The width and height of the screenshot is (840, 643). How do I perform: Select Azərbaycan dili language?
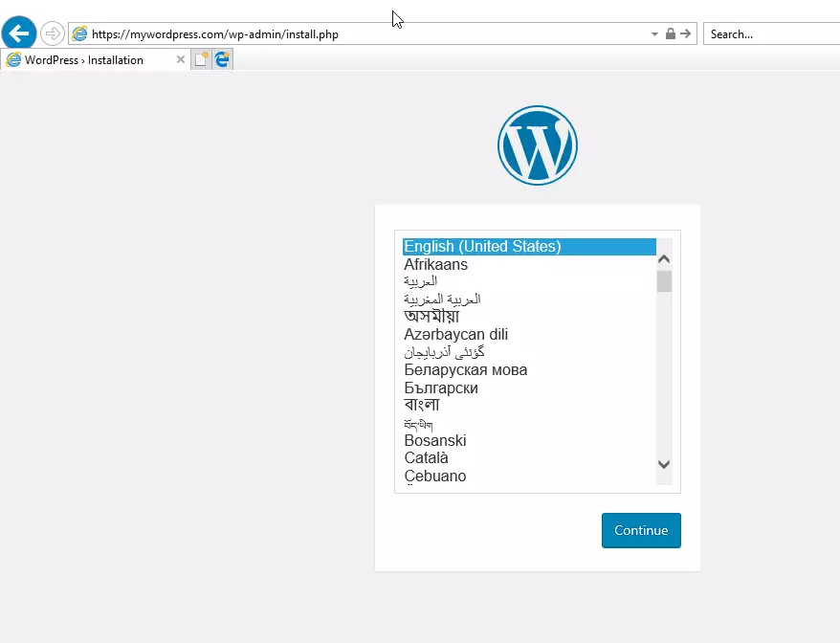pos(529,334)
